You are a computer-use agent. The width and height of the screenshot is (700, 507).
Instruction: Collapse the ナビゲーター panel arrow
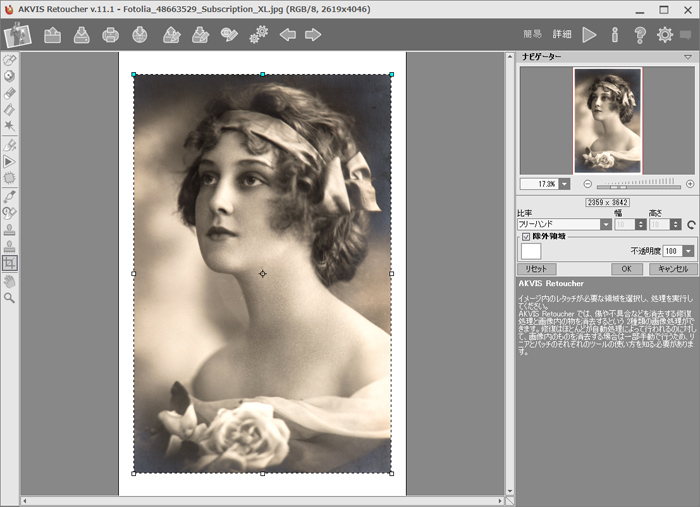click(x=688, y=57)
